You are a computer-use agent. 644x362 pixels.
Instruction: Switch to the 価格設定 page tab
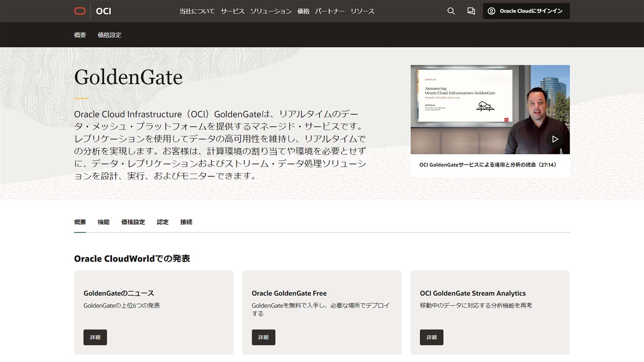[133, 222]
